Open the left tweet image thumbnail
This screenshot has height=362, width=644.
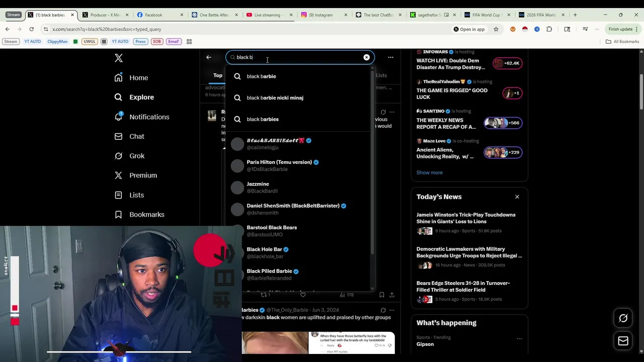[x=275, y=343]
